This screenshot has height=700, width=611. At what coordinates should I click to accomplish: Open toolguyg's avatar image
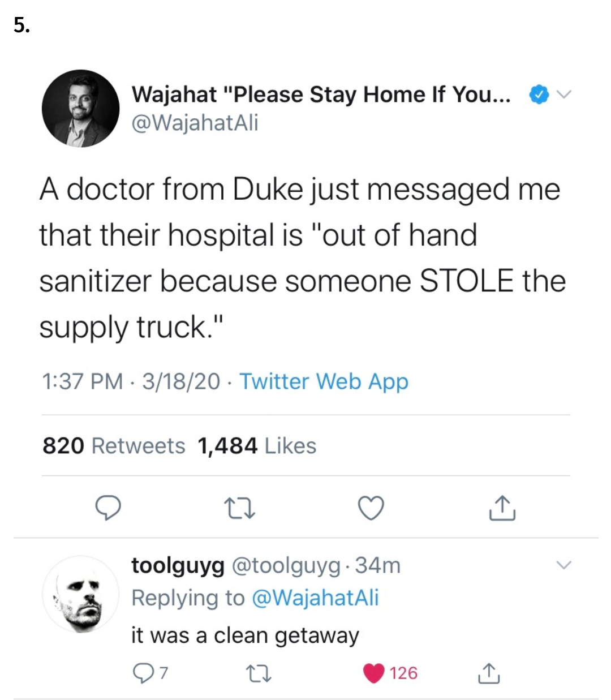[80, 594]
